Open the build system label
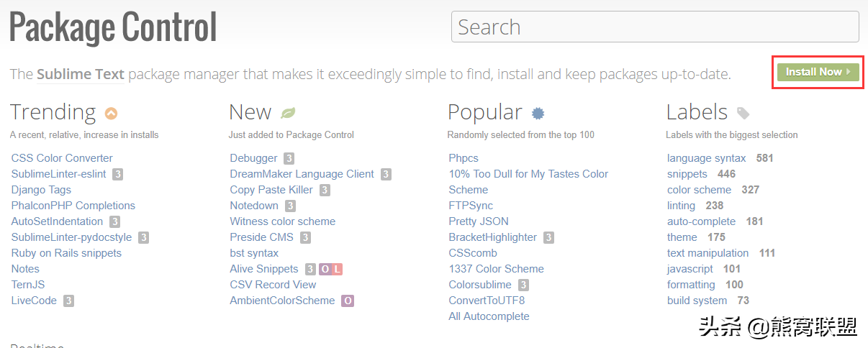Screen dimensions: 868x348 coord(697,301)
